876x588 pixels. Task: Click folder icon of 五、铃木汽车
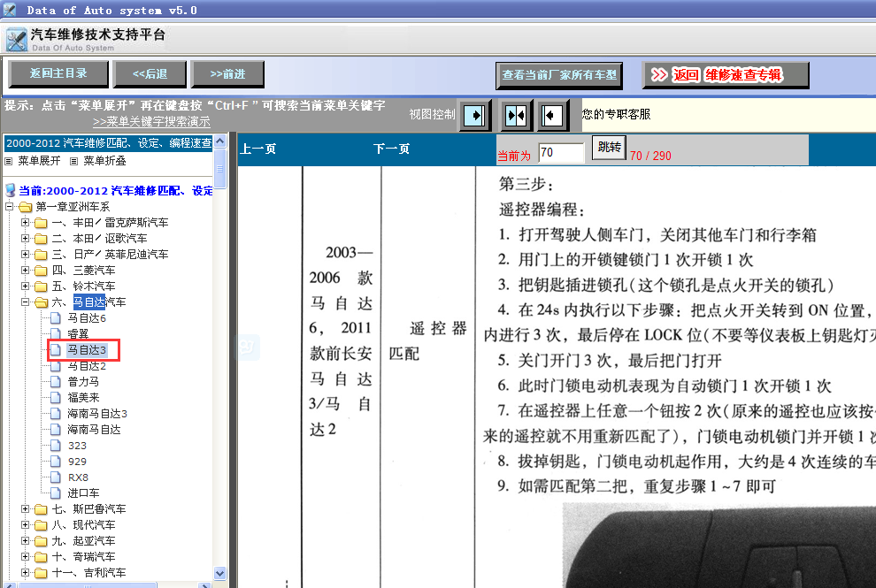tap(41, 286)
